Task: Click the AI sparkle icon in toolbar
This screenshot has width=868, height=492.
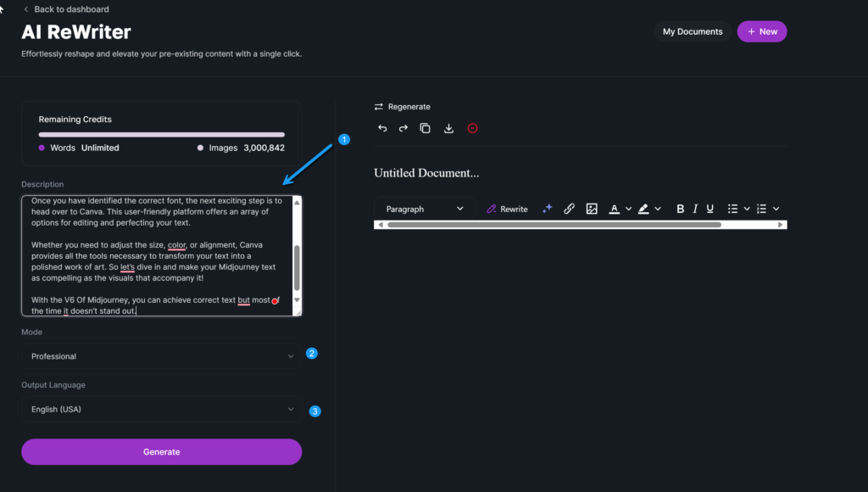Action: point(548,209)
